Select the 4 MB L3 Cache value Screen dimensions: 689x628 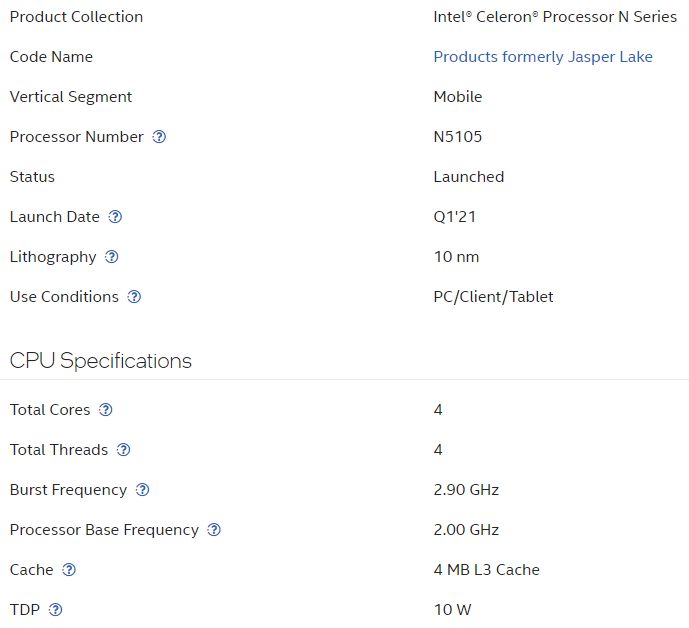pos(486,570)
